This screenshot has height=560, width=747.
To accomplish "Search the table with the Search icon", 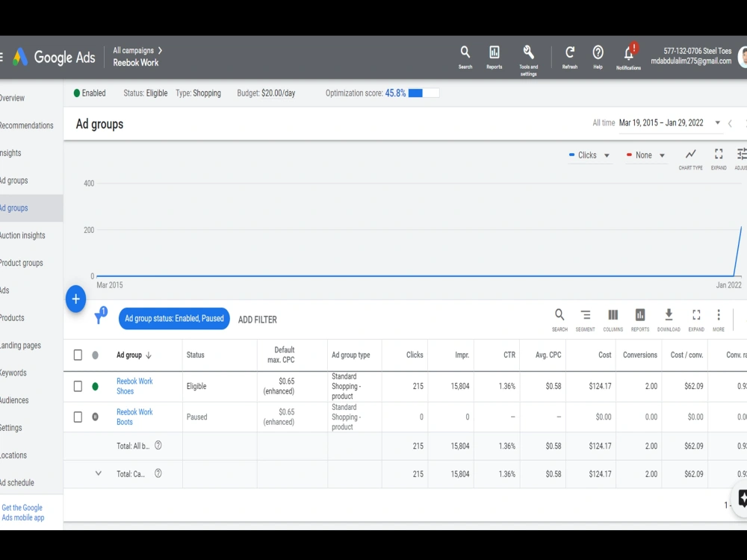I will [560, 320].
